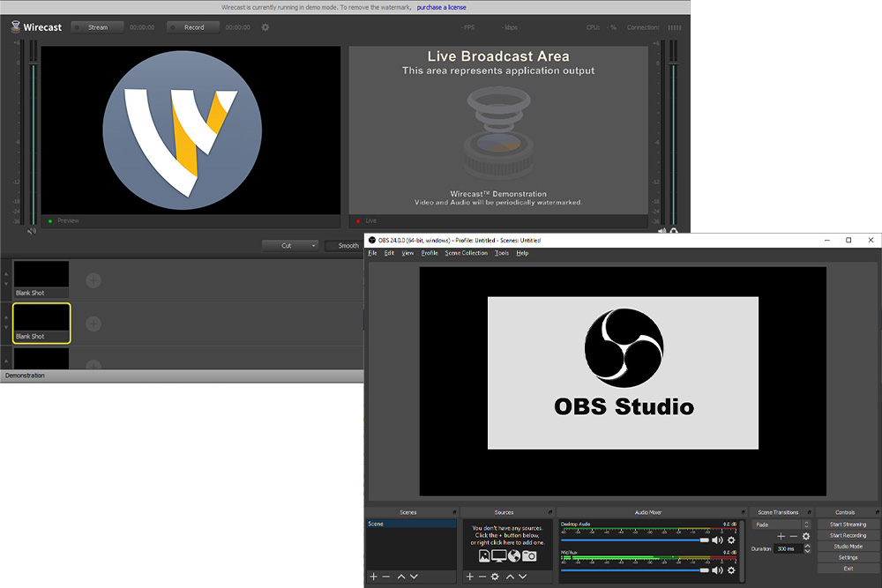Add shot to first Wirecast layer plus
The width and height of the screenshot is (882, 588).
93,280
